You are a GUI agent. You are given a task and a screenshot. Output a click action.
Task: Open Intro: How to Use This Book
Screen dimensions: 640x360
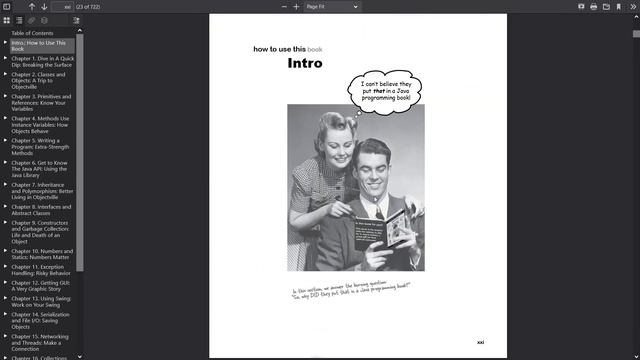click(42, 46)
